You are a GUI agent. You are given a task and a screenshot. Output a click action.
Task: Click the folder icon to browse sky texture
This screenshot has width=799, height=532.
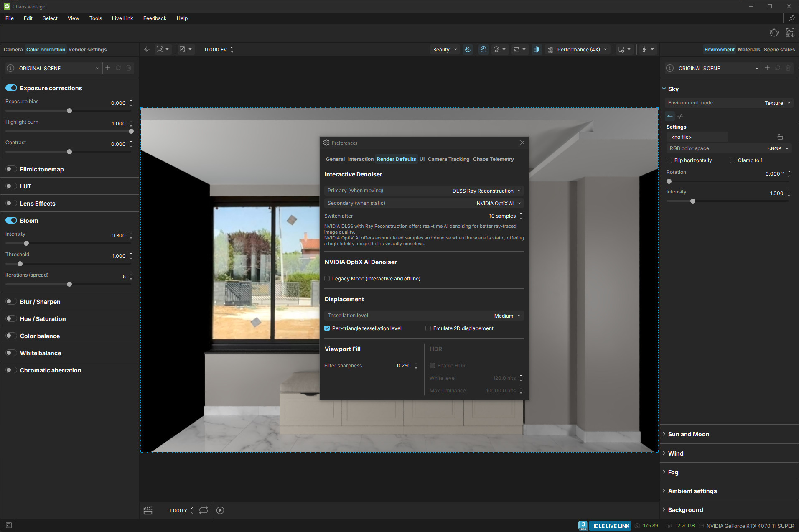[780, 137]
